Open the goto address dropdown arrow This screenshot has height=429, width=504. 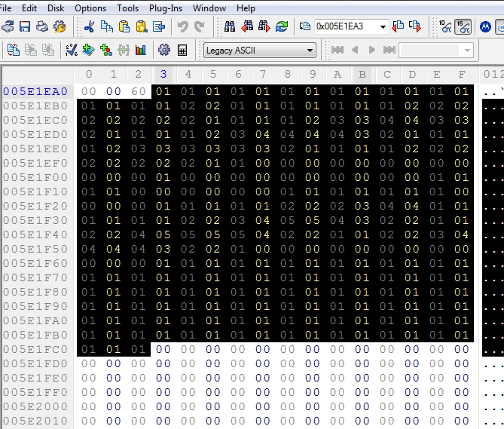383,26
